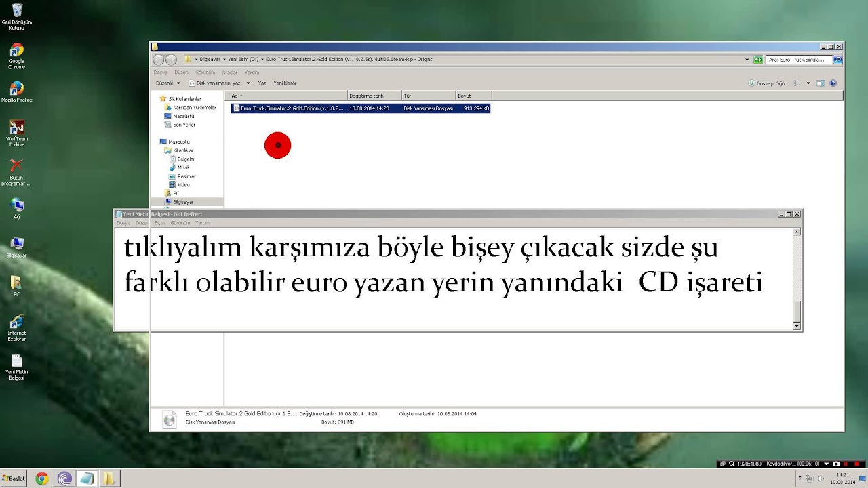Image resolution: width=868 pixels, height=488 pixels.
Task: Open Yeni Metin Belgesi desktop file
Action: 17,367
